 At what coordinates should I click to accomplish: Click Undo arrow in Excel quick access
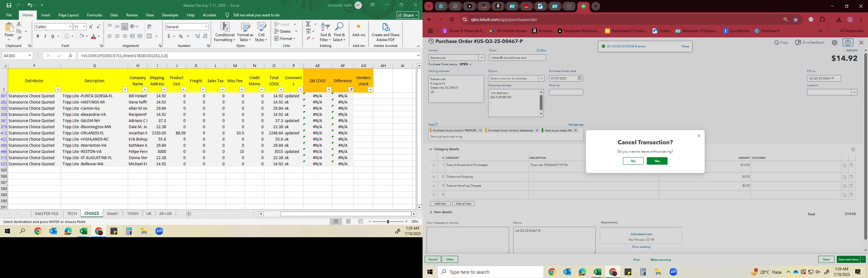pos(30,5)
